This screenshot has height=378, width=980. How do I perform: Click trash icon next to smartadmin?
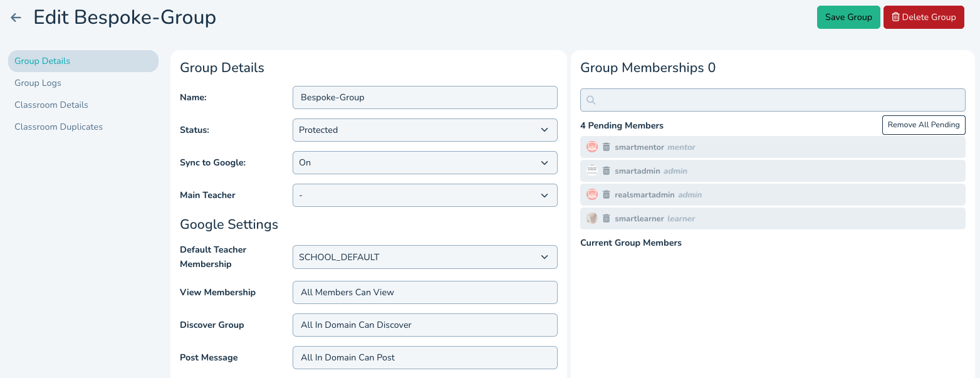point(606,171)
